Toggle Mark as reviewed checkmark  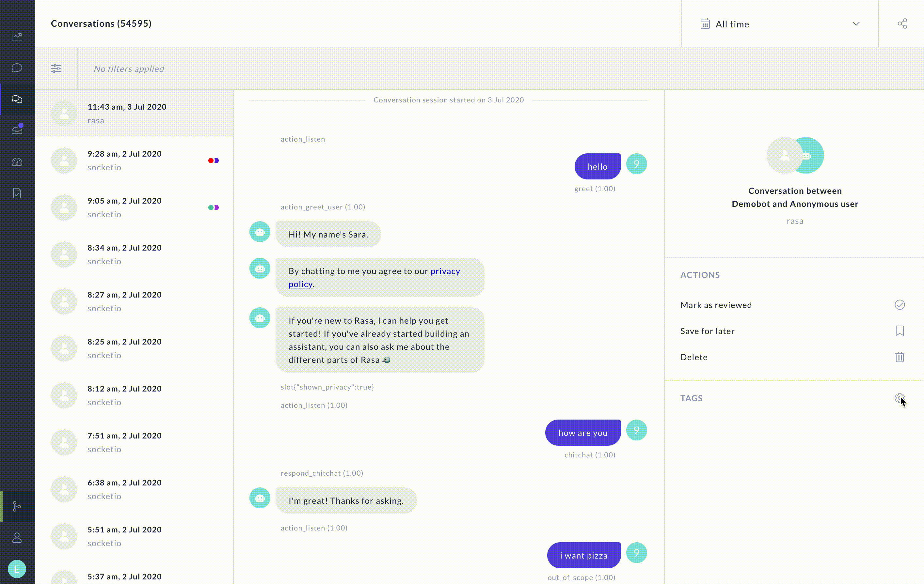tap(900, 305)
